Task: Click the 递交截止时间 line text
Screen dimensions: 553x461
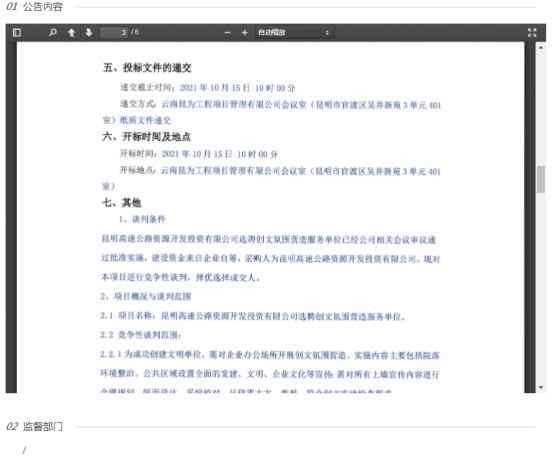Action: coord(207,88)
